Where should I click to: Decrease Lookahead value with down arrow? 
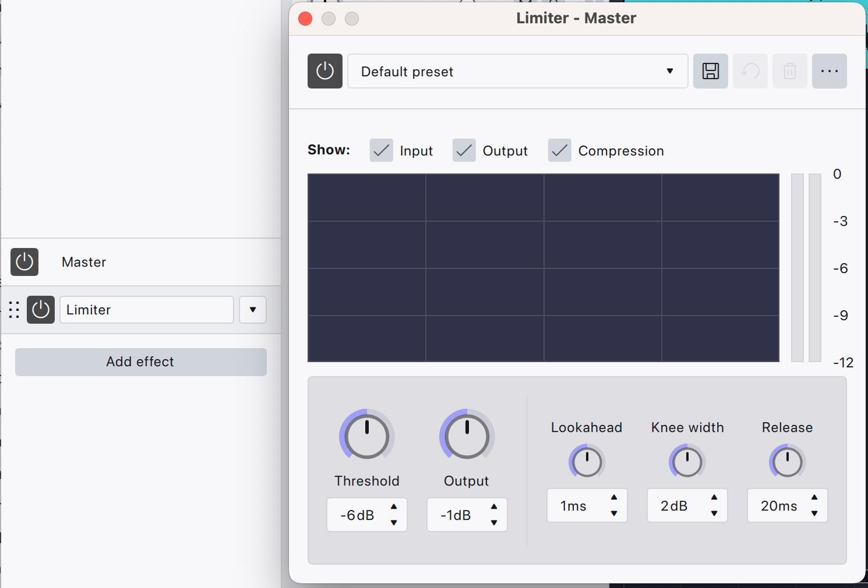click(614, 513)
